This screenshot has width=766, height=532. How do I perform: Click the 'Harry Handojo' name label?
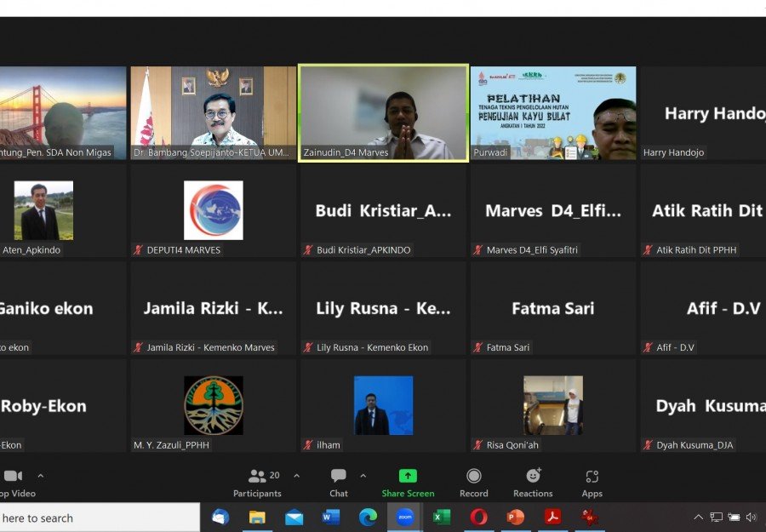tap(674, 152)
